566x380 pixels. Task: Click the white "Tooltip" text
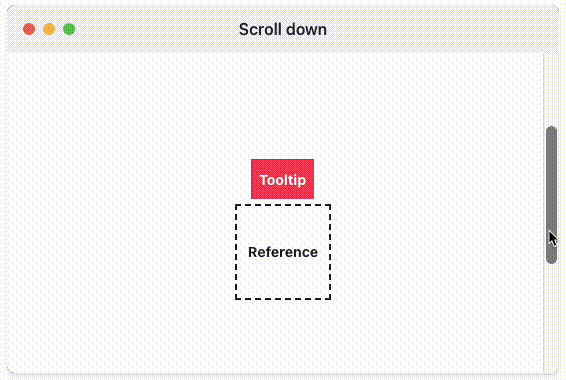pos(283,180)
